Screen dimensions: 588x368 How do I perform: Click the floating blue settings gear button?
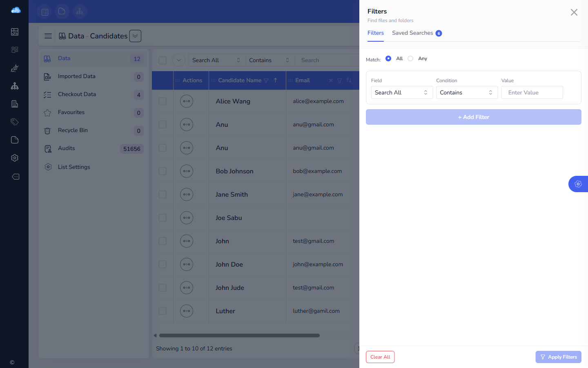pyautogui.click(x=578, y=184)
